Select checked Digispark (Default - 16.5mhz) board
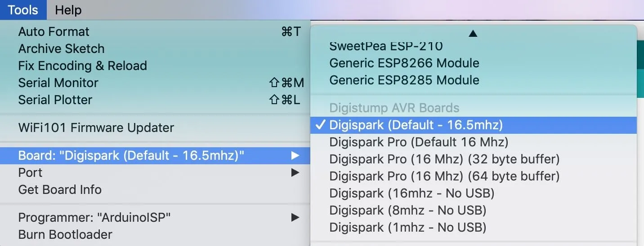Image resolution: width=644 pixels, height=246 pixels. point(474,125)
